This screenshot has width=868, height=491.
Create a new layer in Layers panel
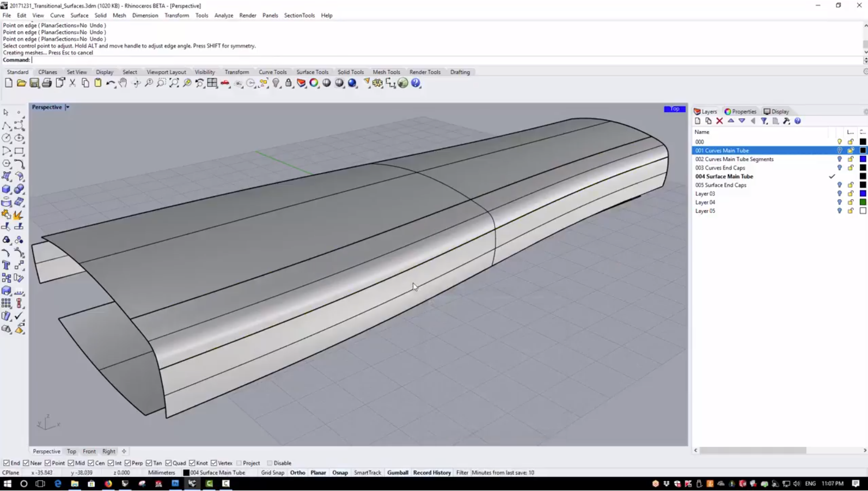[x=698, y=121]
